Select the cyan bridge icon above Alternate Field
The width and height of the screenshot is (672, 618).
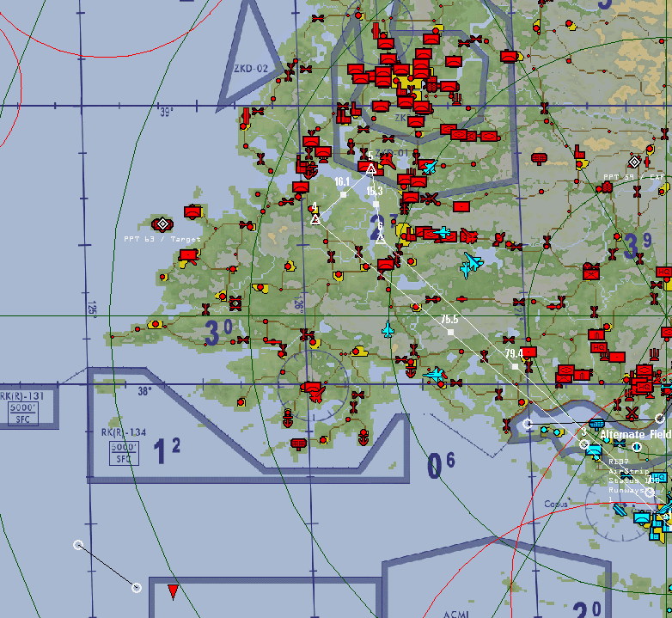tap(596, 424)
